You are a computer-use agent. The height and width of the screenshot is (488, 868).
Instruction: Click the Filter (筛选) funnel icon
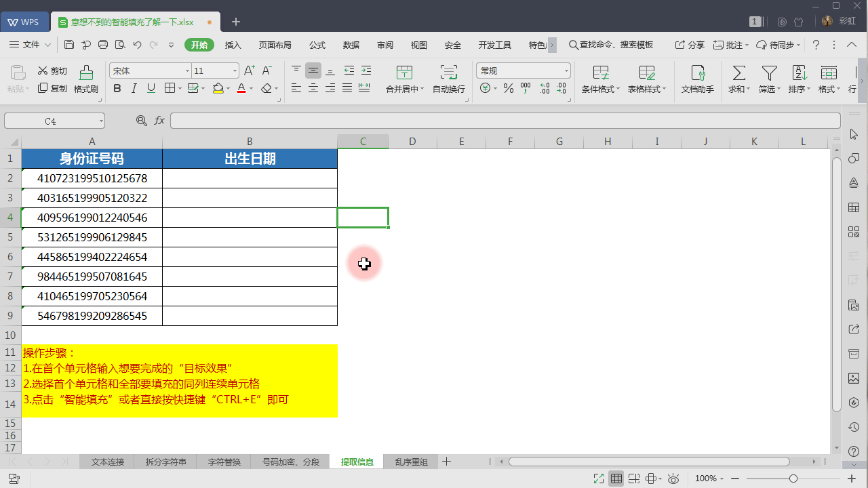[769, 73]
